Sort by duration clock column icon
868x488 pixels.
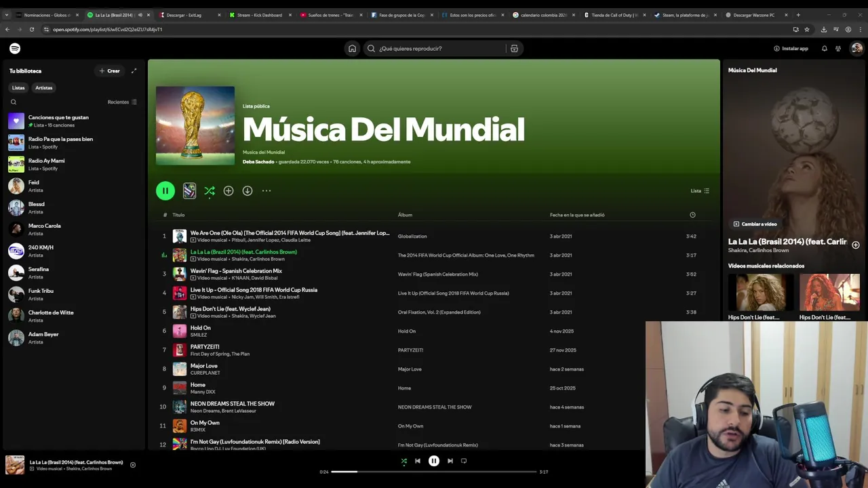pos(692,215)
